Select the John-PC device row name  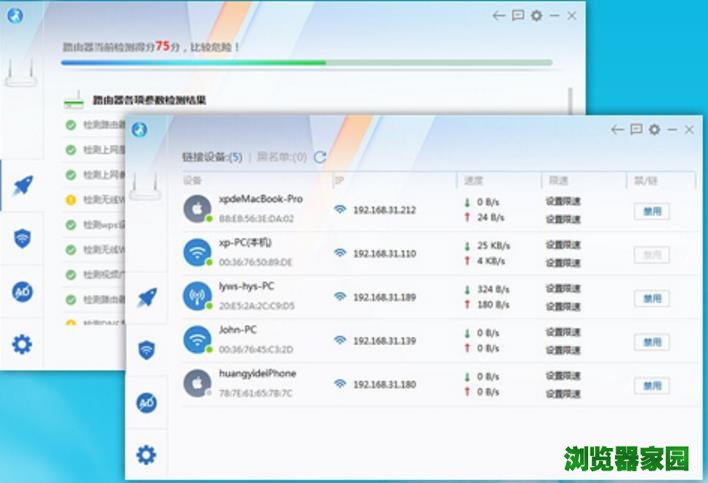239,331
